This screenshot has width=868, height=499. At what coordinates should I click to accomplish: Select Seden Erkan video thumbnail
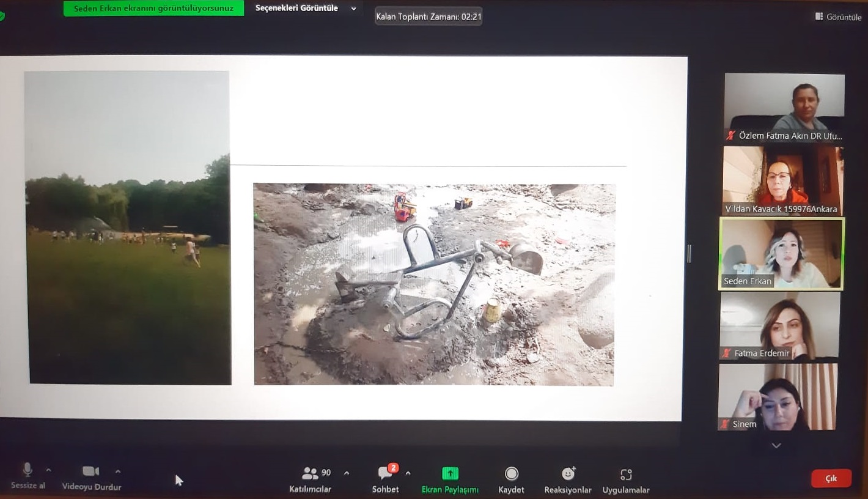click(782, 254)
